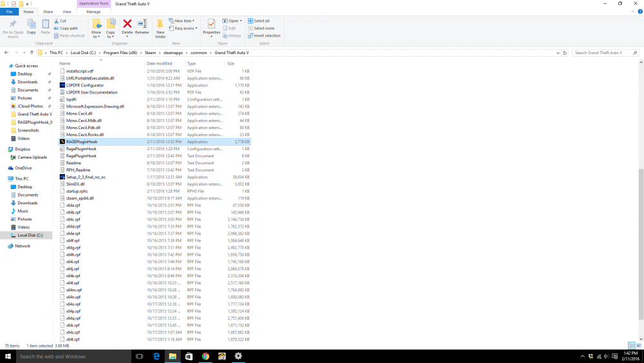Switch to details view layout icon
The image size is (644, 363).
[632, 346]
